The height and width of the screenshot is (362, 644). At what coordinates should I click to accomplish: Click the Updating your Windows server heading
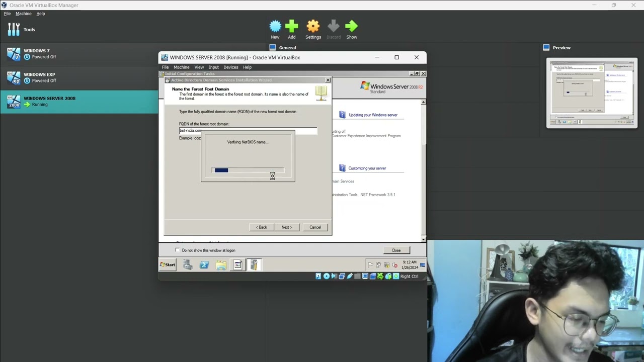[373, 115]
